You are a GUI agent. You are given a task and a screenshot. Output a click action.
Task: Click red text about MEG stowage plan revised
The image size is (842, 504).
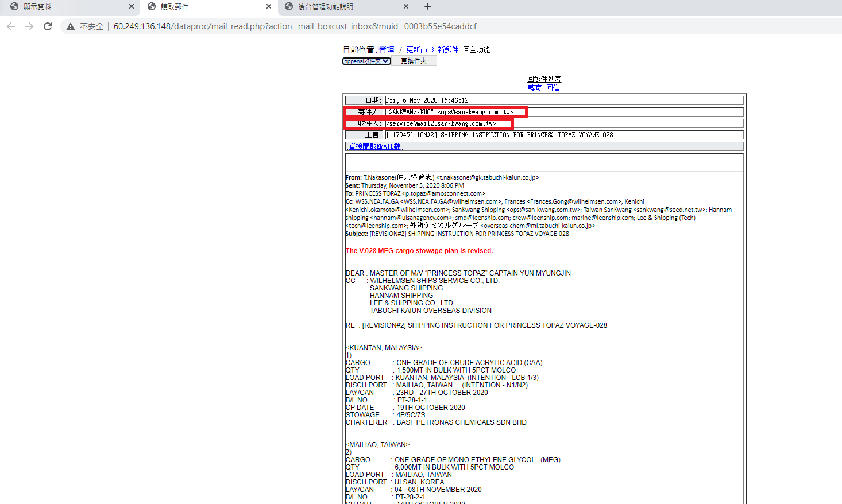(419, 251)
